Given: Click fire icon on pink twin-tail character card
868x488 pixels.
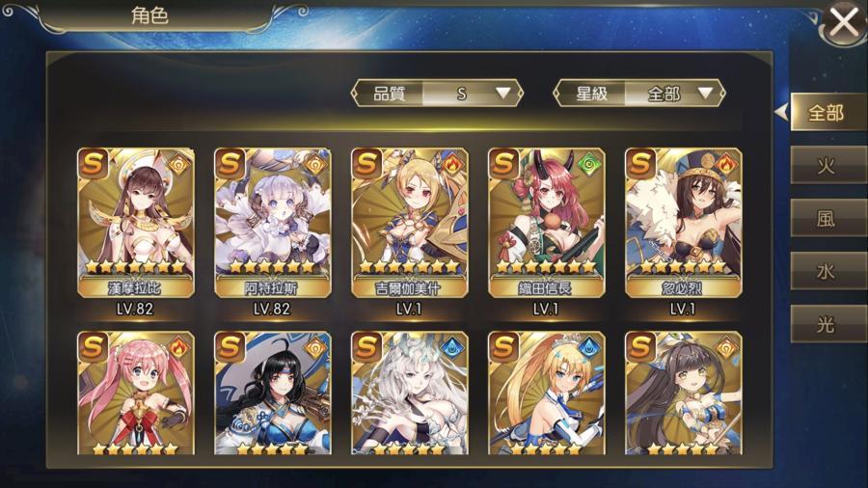Looking at the screenshot, I should tap(177, 347).
